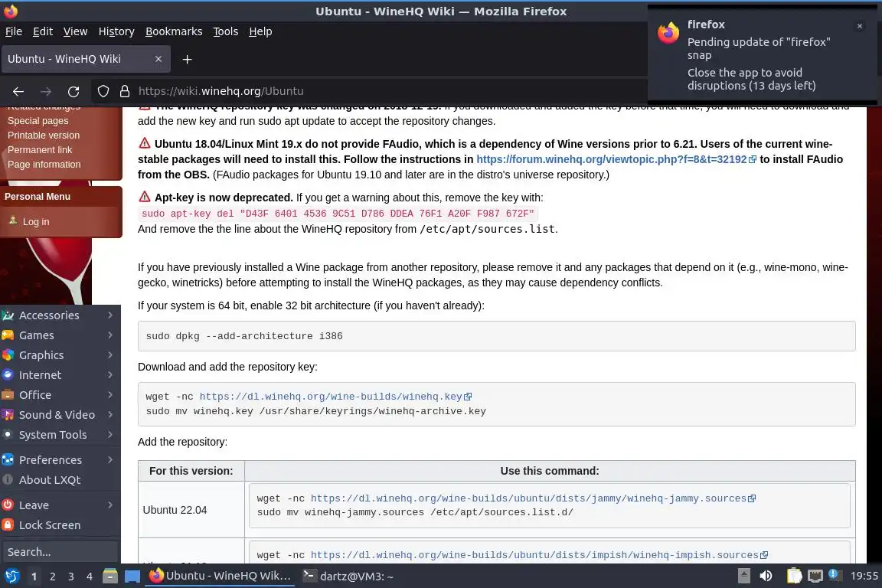882x588 pixels.
Task: Open the LXQt start menu button
Action: [11, 577]
